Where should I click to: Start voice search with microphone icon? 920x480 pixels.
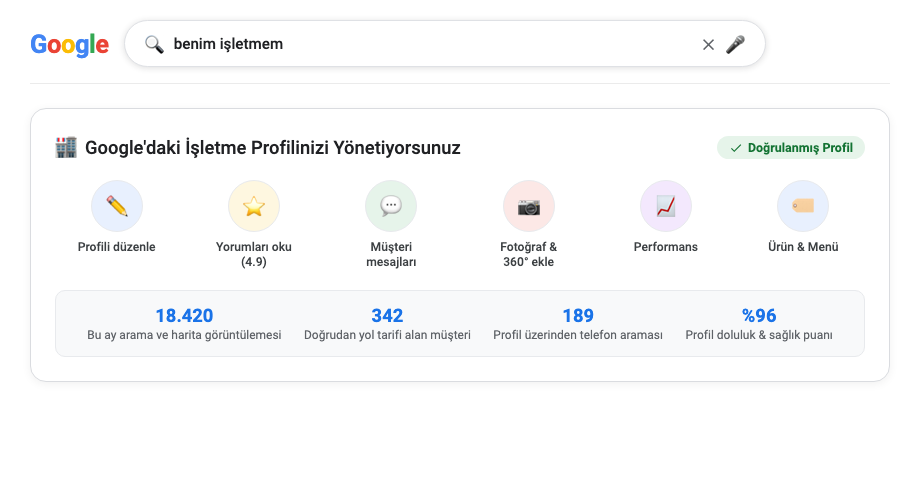click(x=735, y=45)
